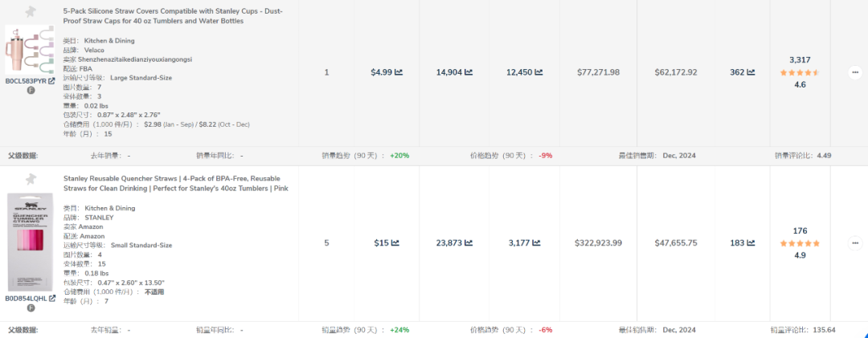Open the Stanley Reusable Quencher Straws title

pyautogui.click(x=176, y=184)
